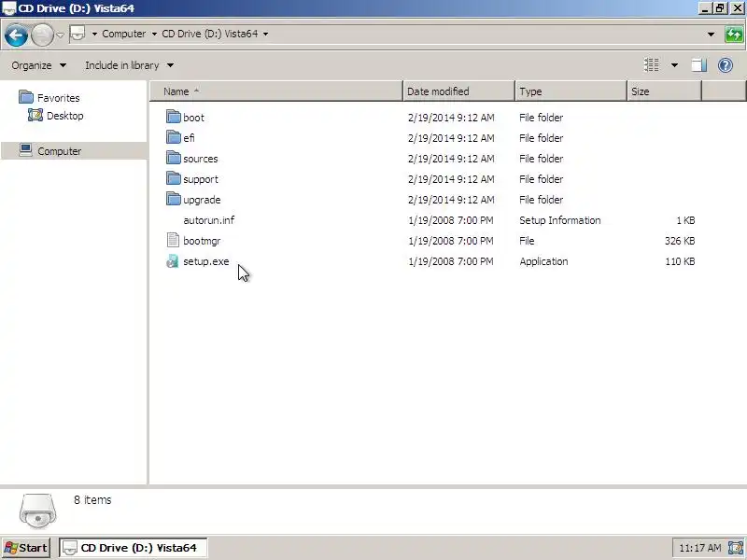The image size is (747, 560).
Task: Open the address bar history dropdown
Action: [x=711, y=35]
